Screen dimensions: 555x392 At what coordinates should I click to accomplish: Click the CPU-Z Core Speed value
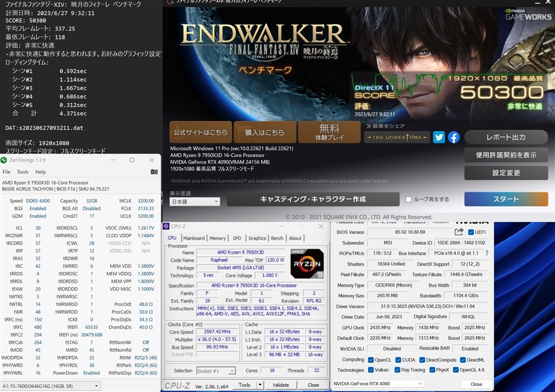point(217,332)
